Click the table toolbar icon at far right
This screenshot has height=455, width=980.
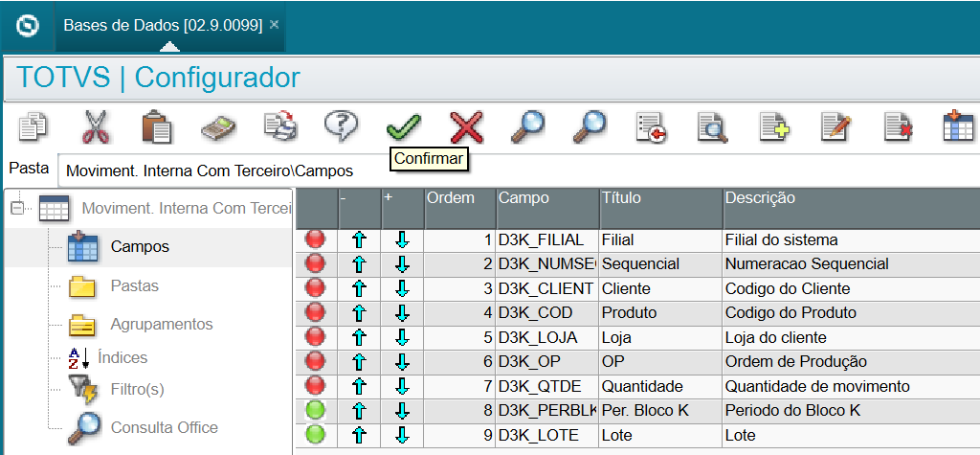(959, 125)
